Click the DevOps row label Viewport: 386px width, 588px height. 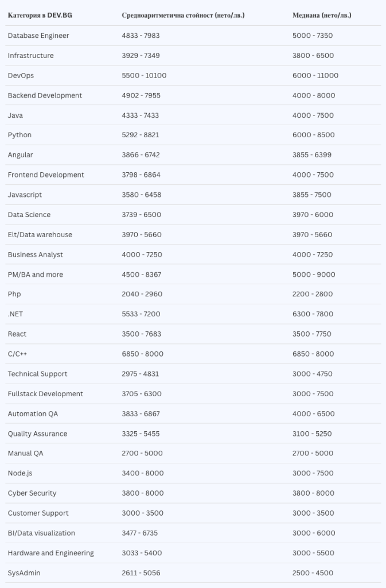point(21,75)
